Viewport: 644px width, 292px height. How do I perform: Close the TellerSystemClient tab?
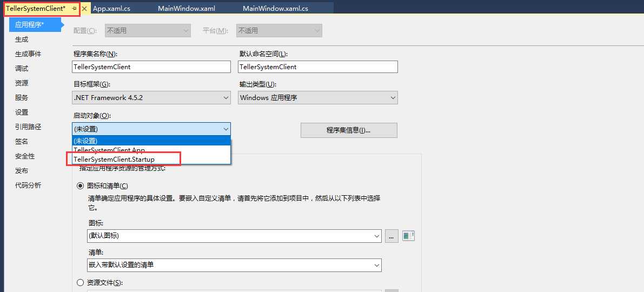point(84,8)
